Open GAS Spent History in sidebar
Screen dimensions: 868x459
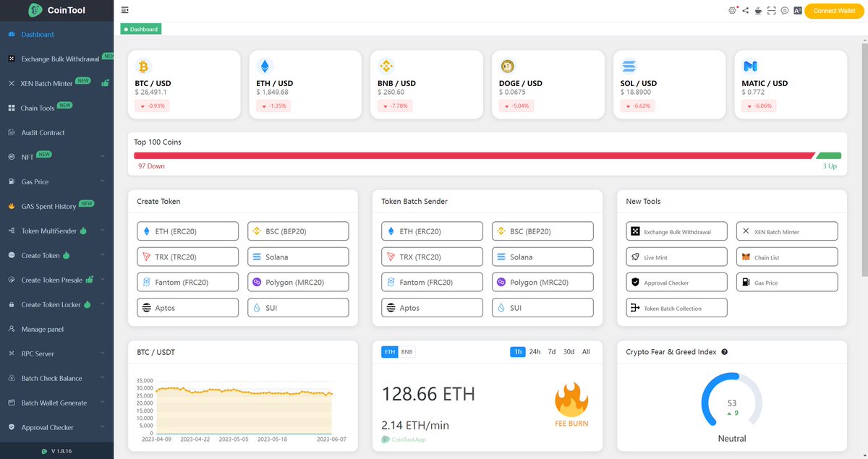pyautogui.click(x=56, y=207)
